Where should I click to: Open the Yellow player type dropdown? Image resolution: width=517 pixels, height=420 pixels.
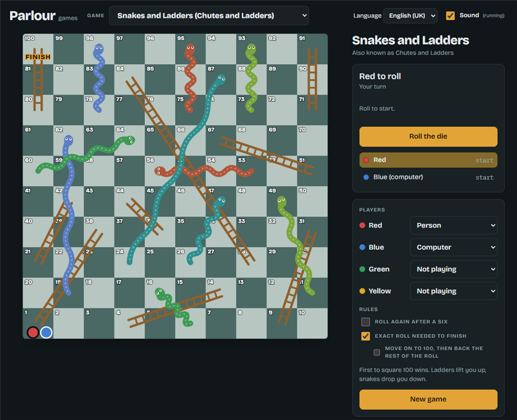pos(454,291)
